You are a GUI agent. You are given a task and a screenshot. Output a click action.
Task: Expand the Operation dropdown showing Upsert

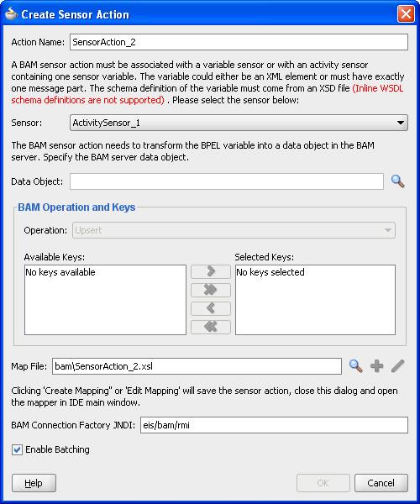[234, 230]
